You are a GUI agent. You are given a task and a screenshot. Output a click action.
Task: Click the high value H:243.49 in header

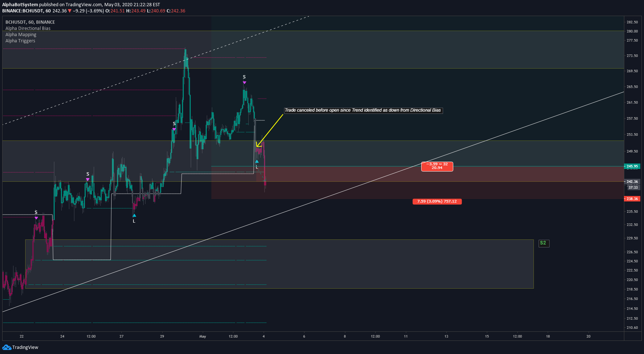point(136,11)
